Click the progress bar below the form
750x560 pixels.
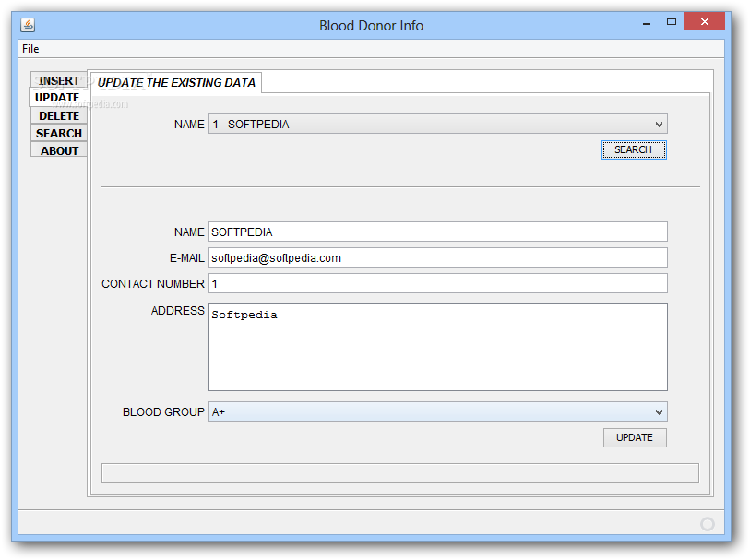(399, 472)
